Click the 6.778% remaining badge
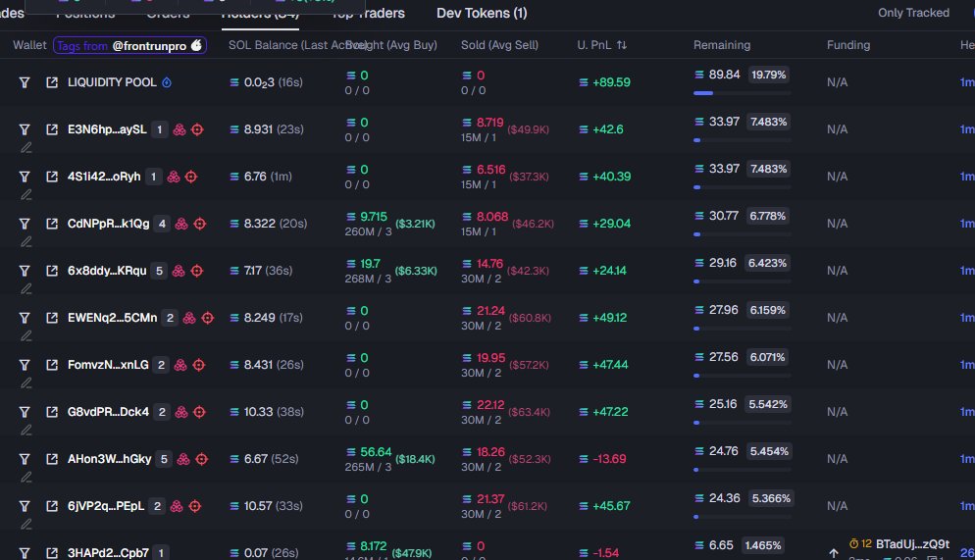The width and height of the screenshot is (975, 560). pyautogui.click(x=767, y=216)
